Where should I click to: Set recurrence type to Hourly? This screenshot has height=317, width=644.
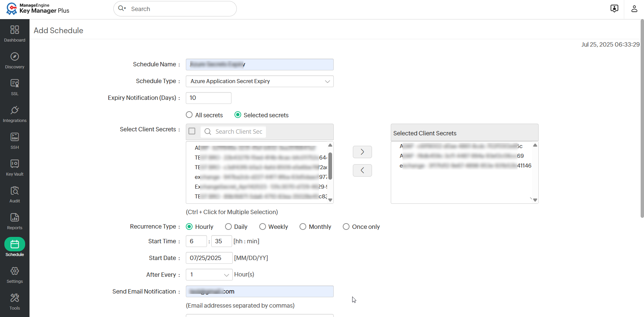pos(189,227)
